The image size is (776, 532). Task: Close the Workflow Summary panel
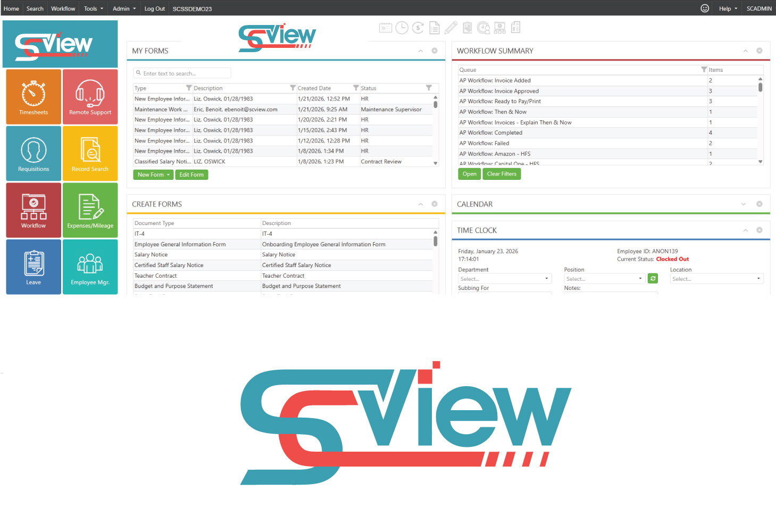coord(760,51)
